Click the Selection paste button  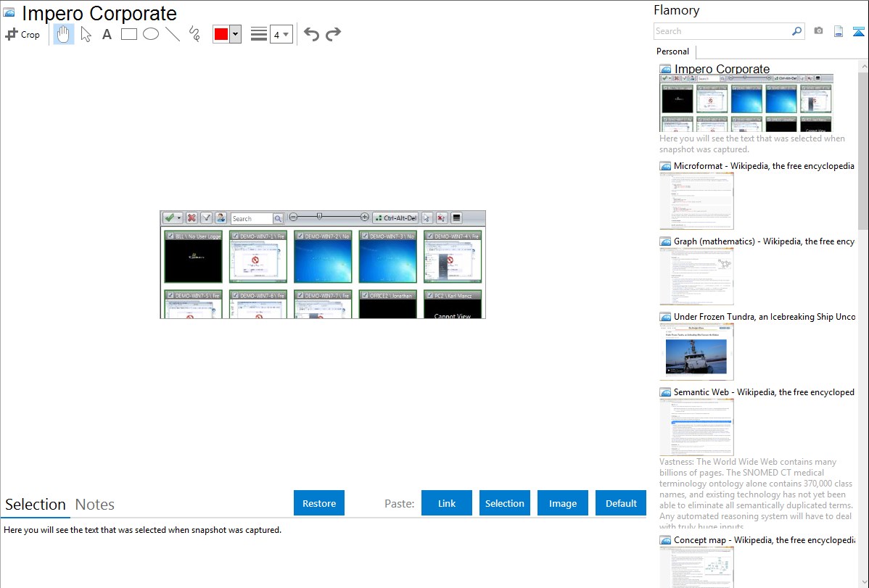[x=504, y=503]
